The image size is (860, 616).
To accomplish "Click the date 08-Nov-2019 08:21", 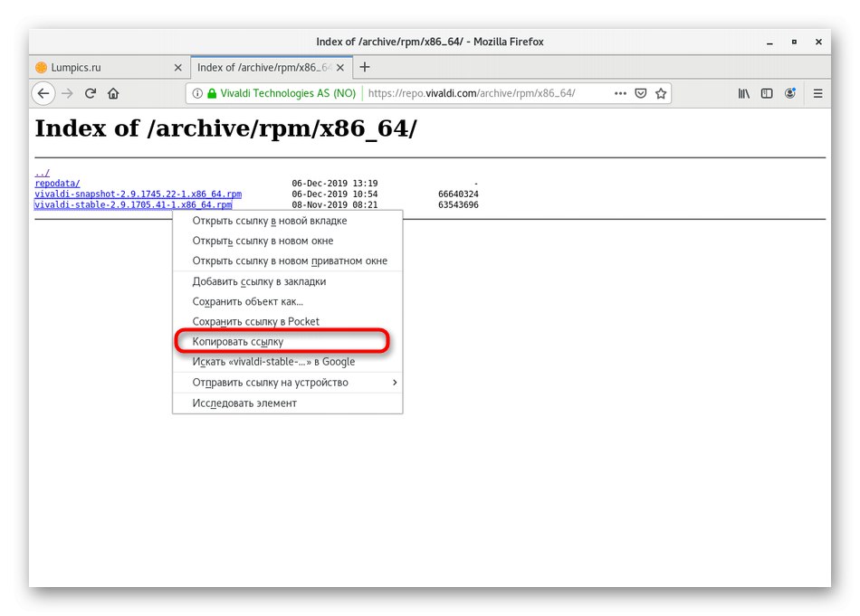I will point(335,205).
